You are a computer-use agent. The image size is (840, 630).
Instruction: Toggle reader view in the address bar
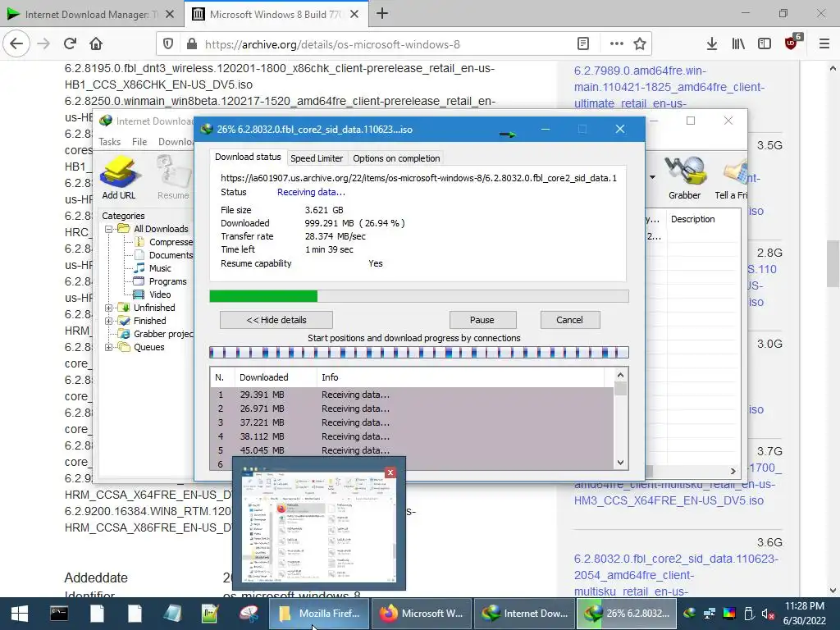[583, 44]
